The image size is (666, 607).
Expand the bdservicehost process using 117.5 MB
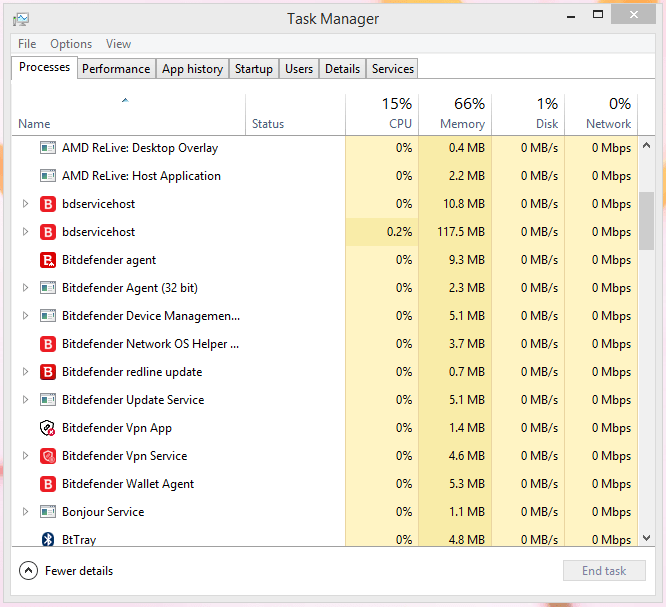coord(25,232)
